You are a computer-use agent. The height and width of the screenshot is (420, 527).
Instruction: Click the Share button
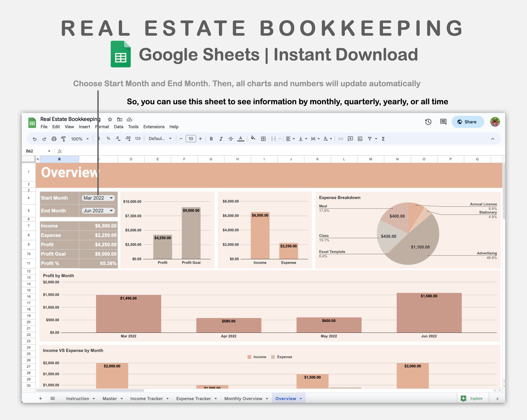[468, 122]
